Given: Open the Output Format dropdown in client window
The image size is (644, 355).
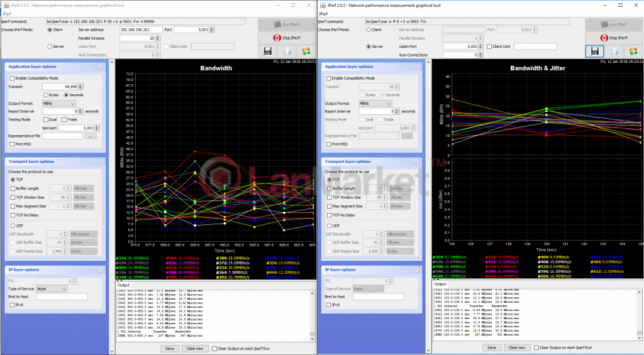Looking at the screenshot, I should (58, 103).
